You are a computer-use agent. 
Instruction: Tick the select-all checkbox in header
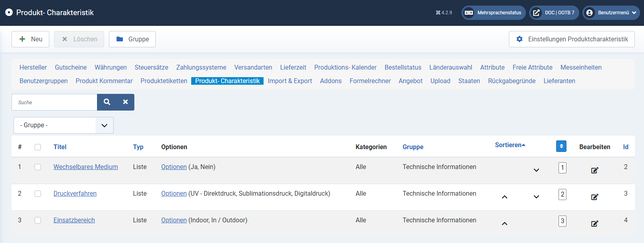[38, 147]
